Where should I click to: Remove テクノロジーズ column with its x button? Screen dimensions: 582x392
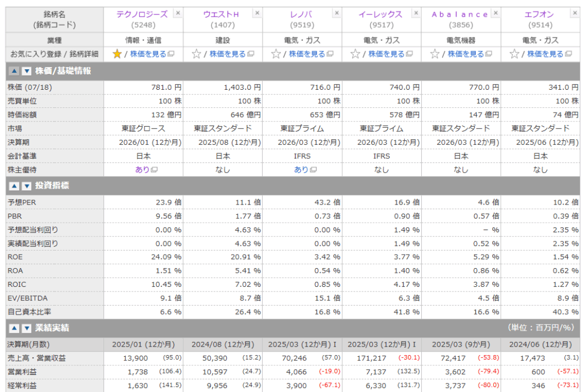(x=178, y=13)
